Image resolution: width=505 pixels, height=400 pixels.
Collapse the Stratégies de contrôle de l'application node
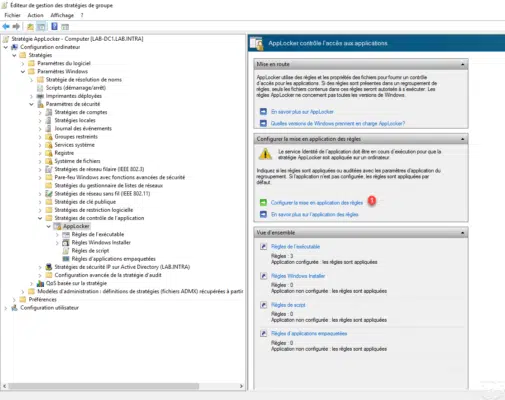tap(40, 218)
